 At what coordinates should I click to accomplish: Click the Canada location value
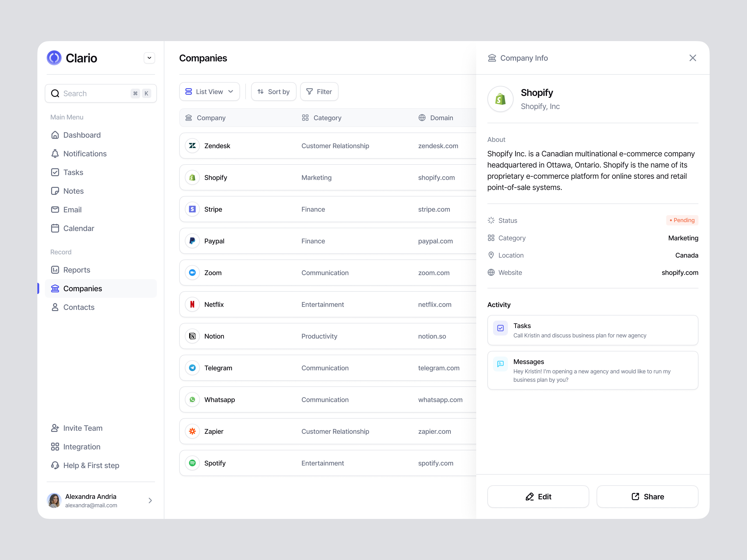click(x=687, y=255)
